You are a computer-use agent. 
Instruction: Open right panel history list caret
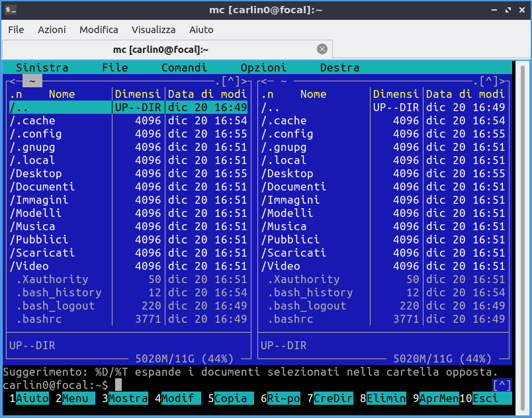(489, 81)
